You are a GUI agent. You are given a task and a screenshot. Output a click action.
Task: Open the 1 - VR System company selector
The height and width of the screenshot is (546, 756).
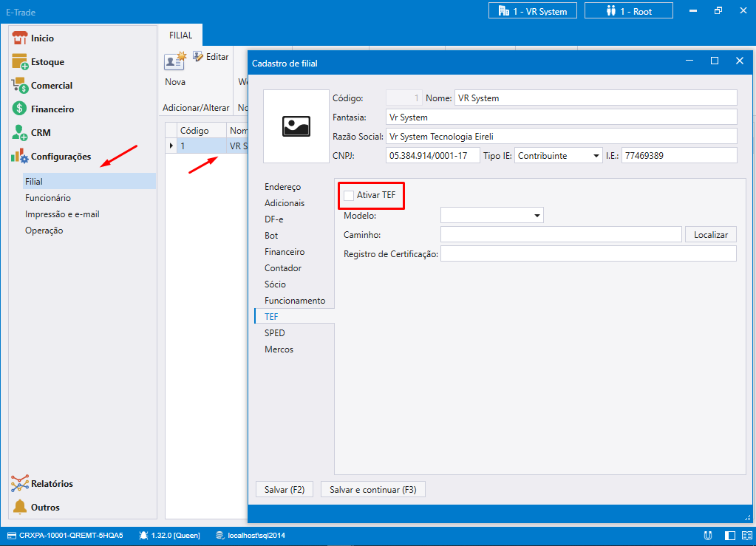coord(533,11)
